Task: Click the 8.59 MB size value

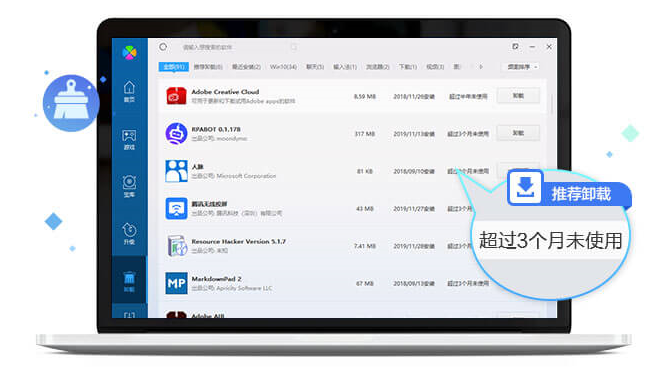Action: [x=365, y=96]
